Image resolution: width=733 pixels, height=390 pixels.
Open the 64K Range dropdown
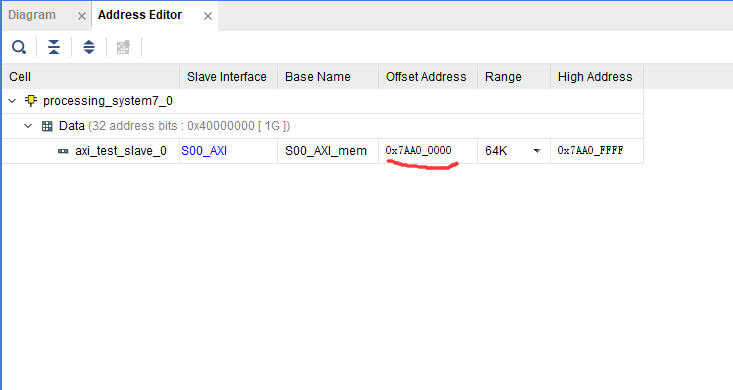point(537,151)
